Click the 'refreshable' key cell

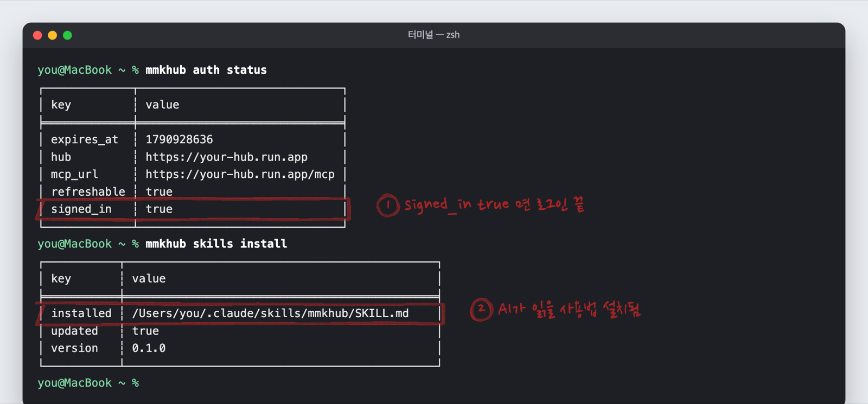point(88,191)
